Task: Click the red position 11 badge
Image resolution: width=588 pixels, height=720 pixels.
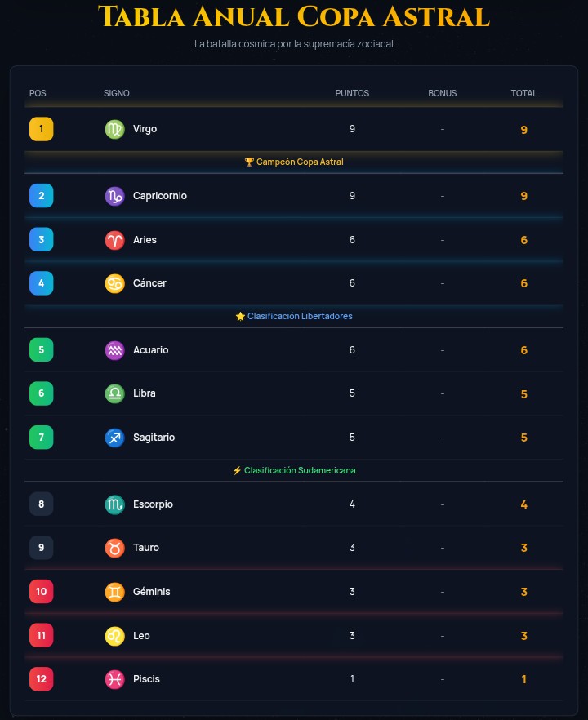Action: [x=42, y=635]
